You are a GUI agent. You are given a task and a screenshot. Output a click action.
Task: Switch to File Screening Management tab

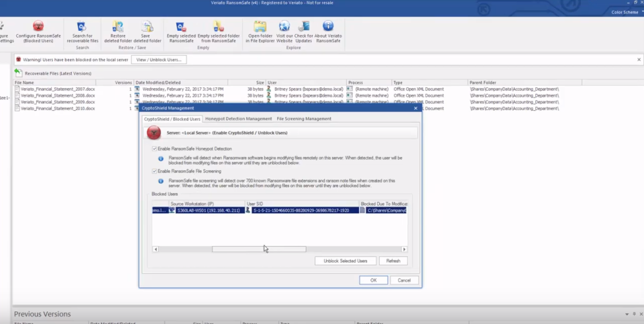[x=304, y=119]
